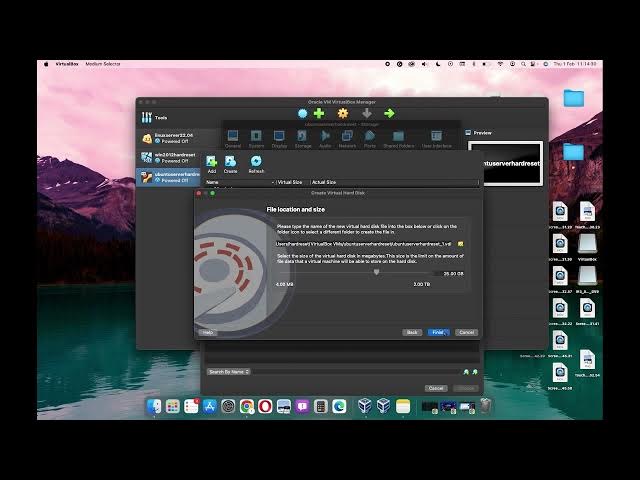The image size is (640, 480).
Task: Open the User Interface tab in settings window
Action: coord(436,139)
